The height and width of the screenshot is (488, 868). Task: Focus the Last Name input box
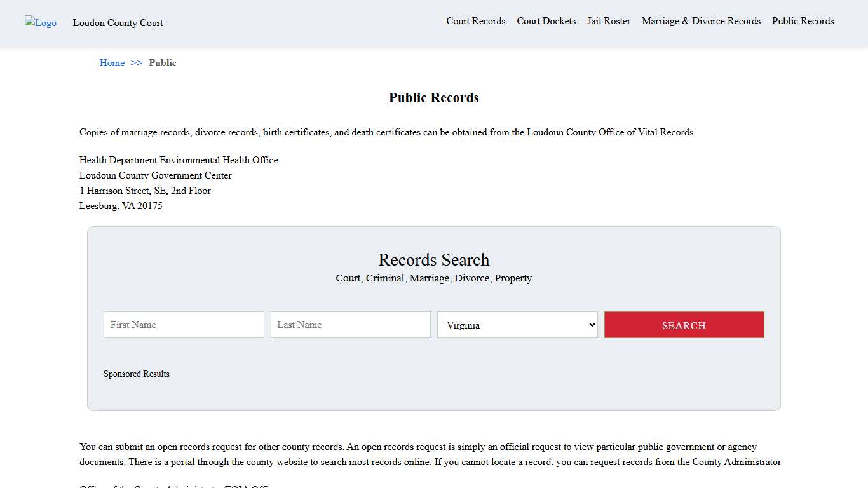point(350,325)
